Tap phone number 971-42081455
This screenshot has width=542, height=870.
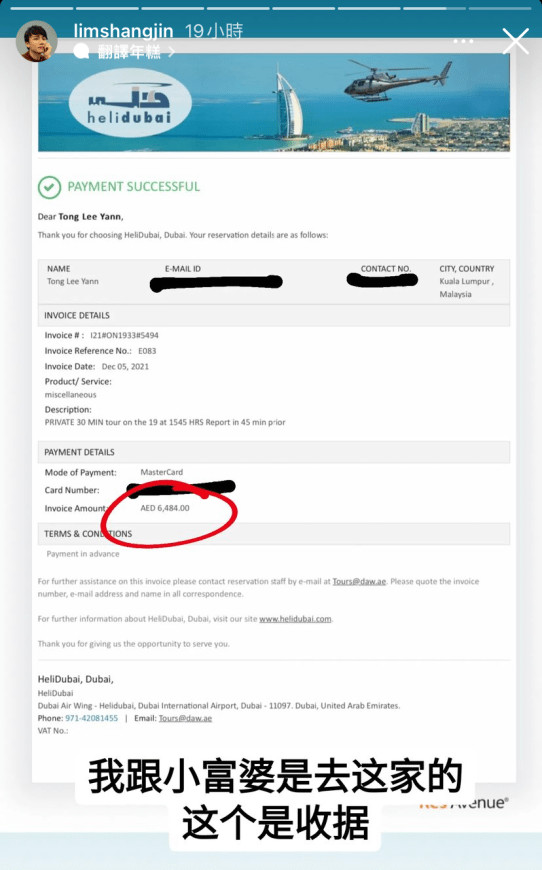click(92, 718)
